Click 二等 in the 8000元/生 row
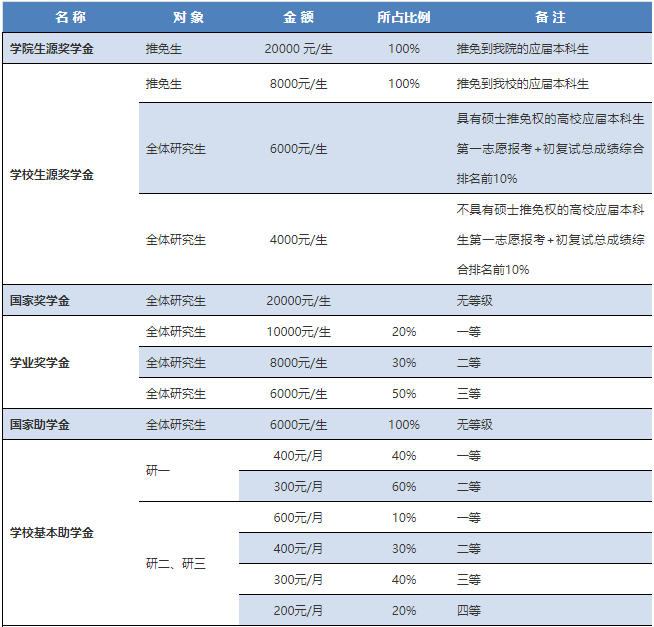This screenshot has height=627, width=654. (468, 363)
